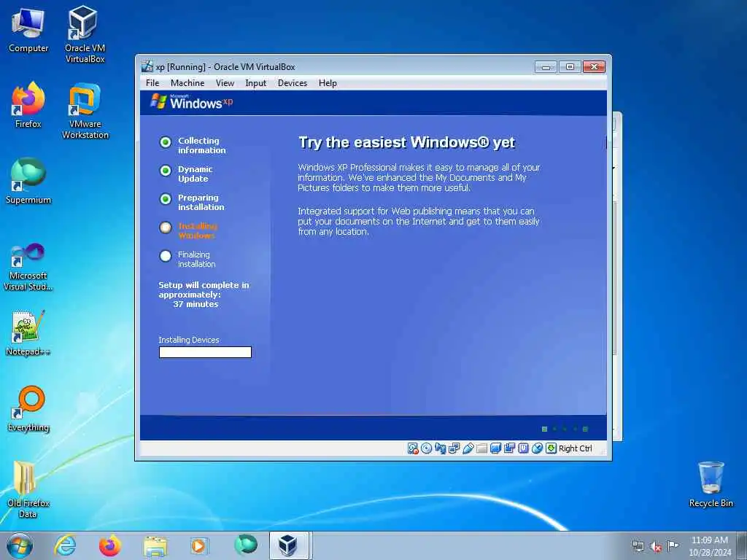Select the Recycle Bin icon
Viewport: 747px width, 560px height.
pyautogui.click(x=711, y=485)
